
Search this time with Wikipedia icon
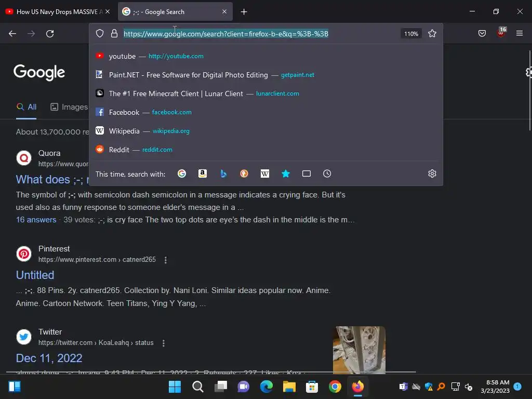click(264, 174)
